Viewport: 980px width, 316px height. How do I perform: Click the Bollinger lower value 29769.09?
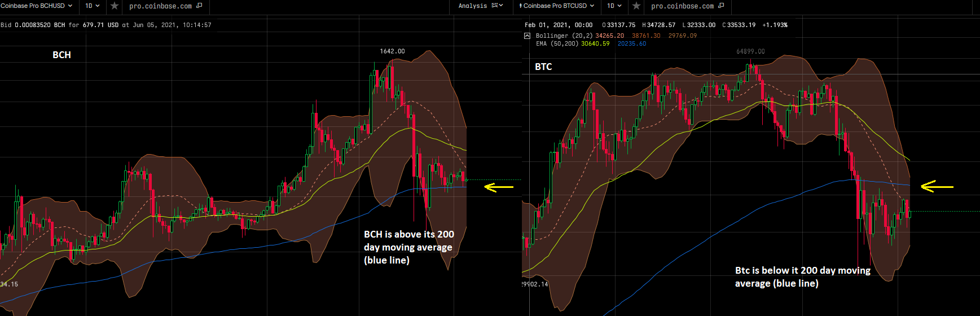click(683, 36)
